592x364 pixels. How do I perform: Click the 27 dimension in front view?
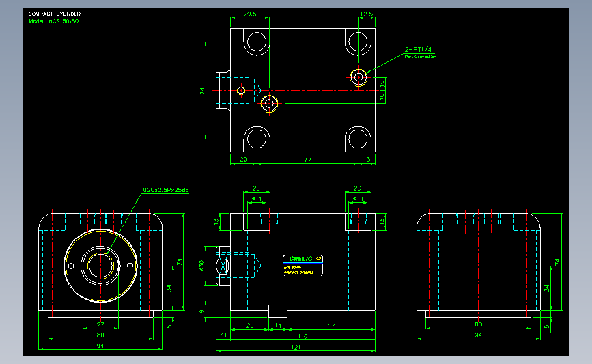click(100, 324)
